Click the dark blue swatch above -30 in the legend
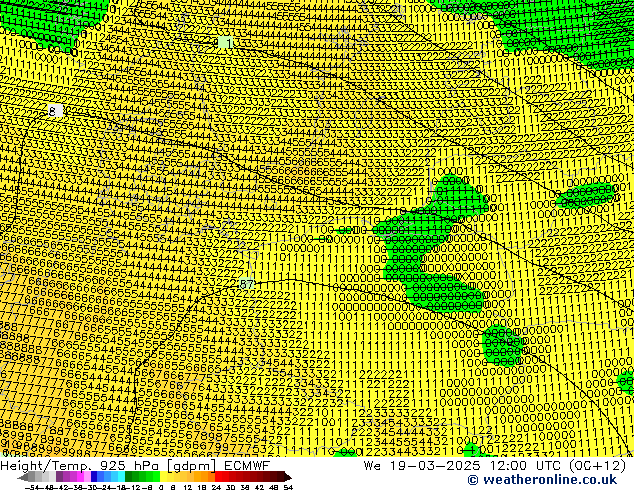 pyautogui.click(x=94, y=477)
